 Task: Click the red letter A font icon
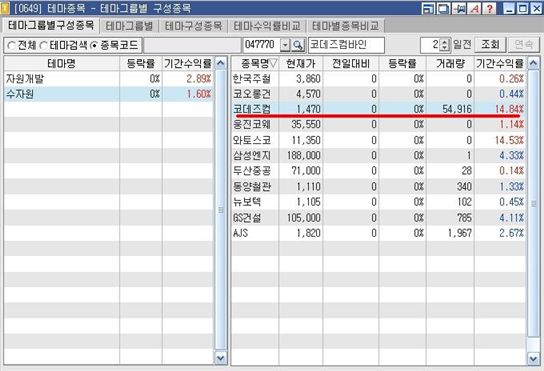coord(475,8)
